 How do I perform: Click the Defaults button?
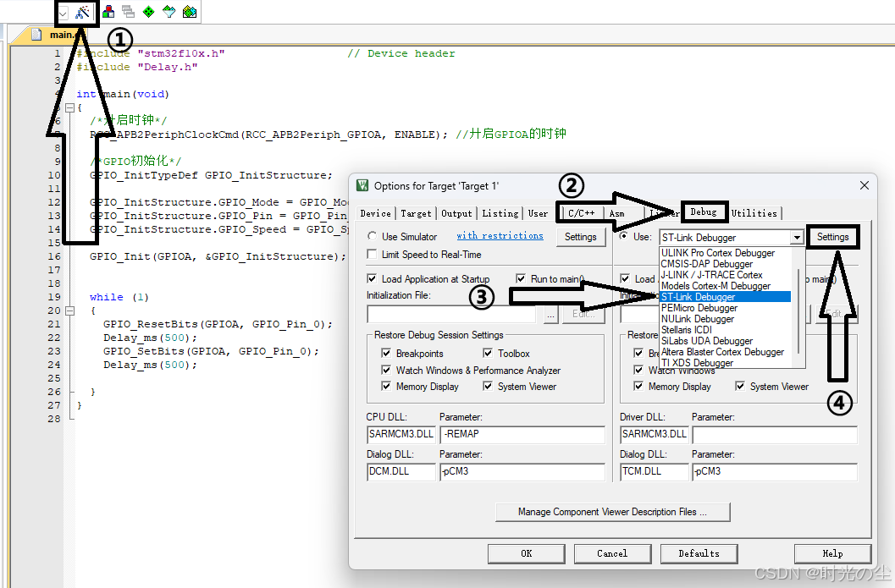tap(699, 553)
